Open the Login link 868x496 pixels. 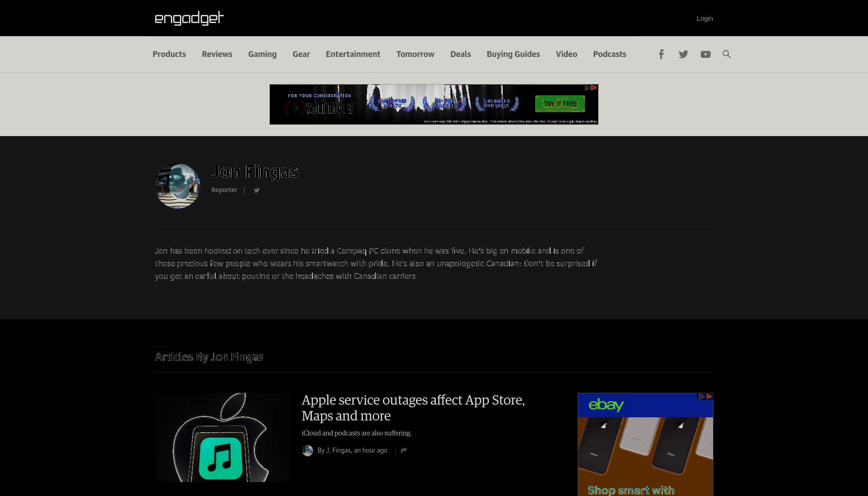point(704,19)
